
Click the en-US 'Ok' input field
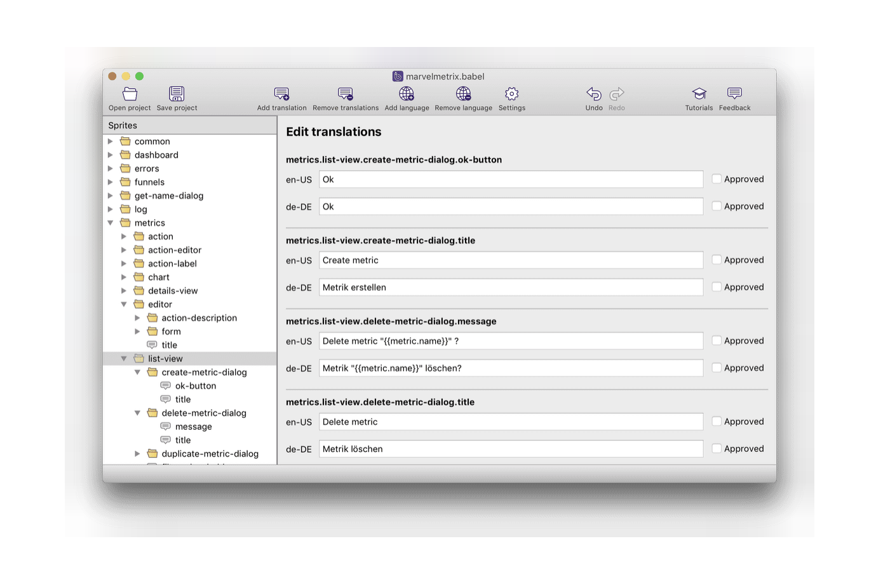pyautogui.click(x=511, y=179)
